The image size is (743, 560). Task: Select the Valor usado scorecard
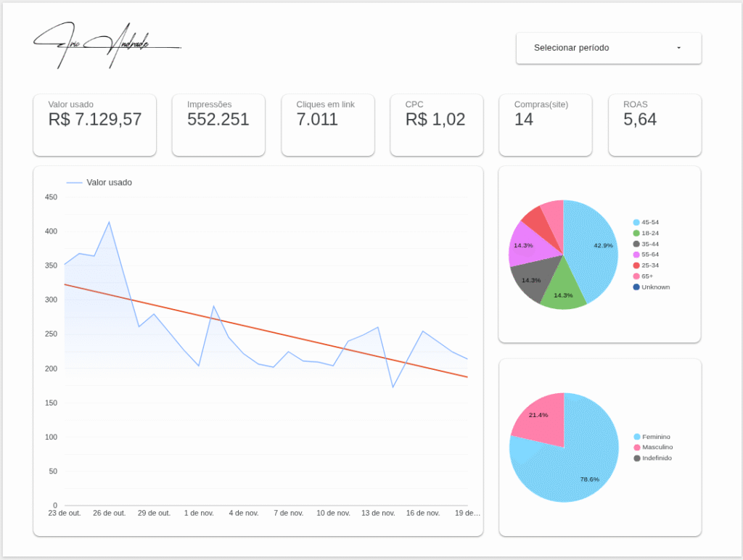94,124
